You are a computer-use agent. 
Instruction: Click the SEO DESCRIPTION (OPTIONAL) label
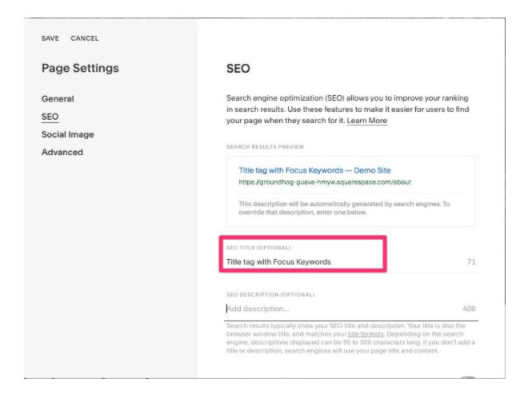point(270,294)
